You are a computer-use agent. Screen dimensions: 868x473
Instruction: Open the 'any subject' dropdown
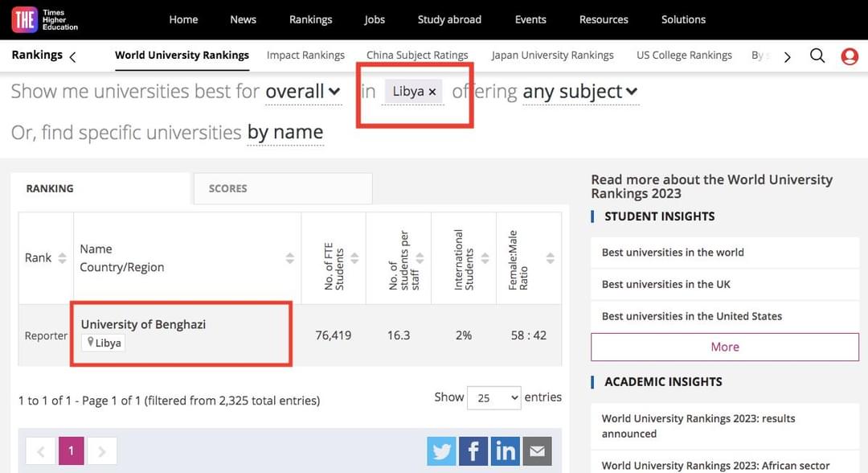click(580, 92)
